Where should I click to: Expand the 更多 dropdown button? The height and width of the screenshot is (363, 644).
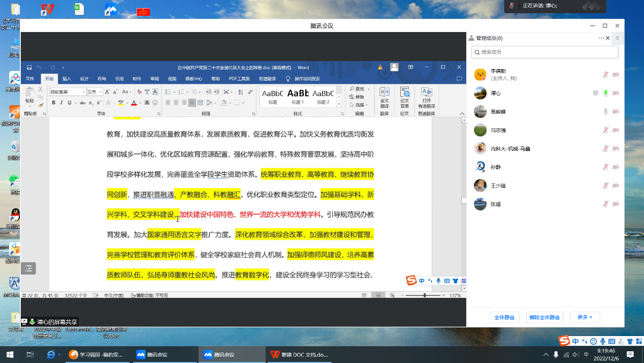click(585, 317)
